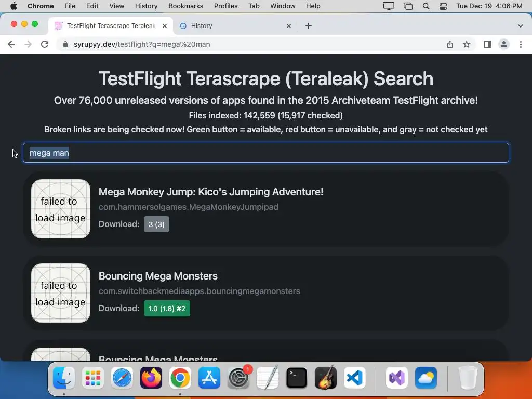Expand the tab search dropdown arrow

coord(520,26)
